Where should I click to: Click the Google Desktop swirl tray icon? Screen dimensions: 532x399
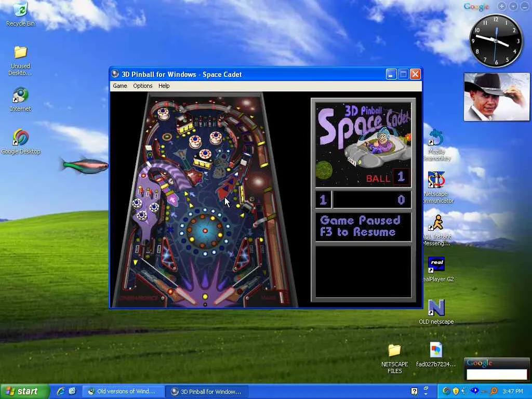(446, 391)
